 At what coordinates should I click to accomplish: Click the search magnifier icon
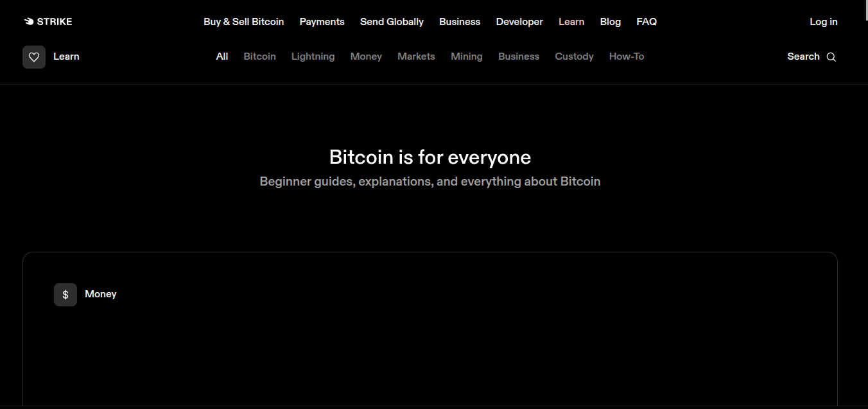[831, 57]
